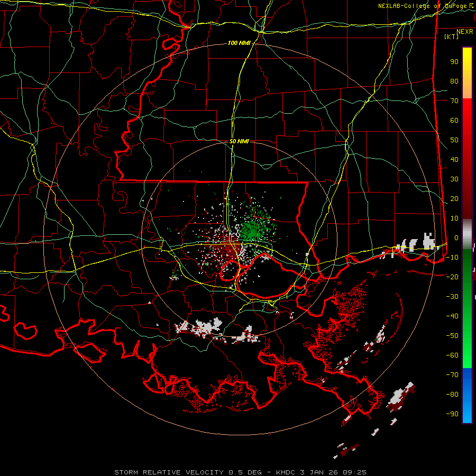Click the "50 NMI" range ring label
476x476 pixels.
pos(239,141)
